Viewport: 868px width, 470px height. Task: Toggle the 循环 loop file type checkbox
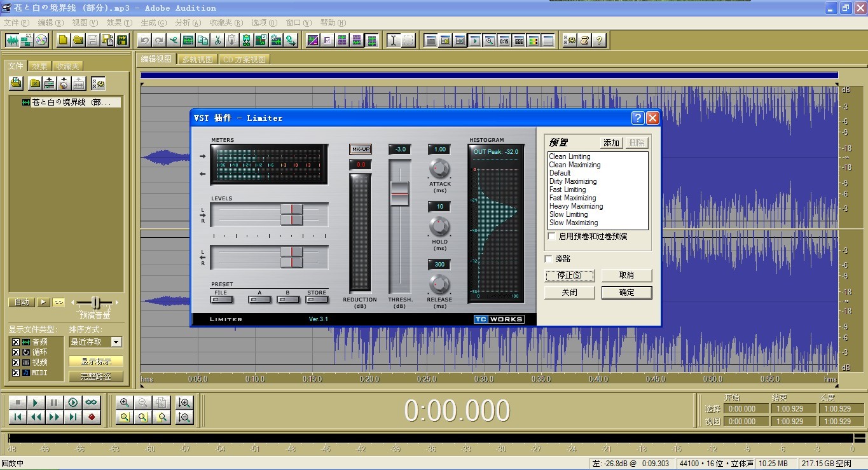coord(16,352)
